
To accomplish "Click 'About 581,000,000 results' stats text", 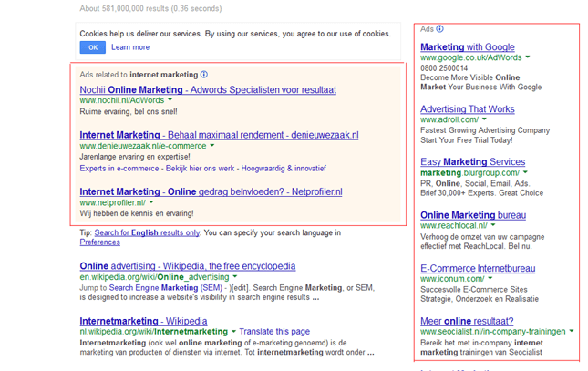I will [x=150, y=8].
